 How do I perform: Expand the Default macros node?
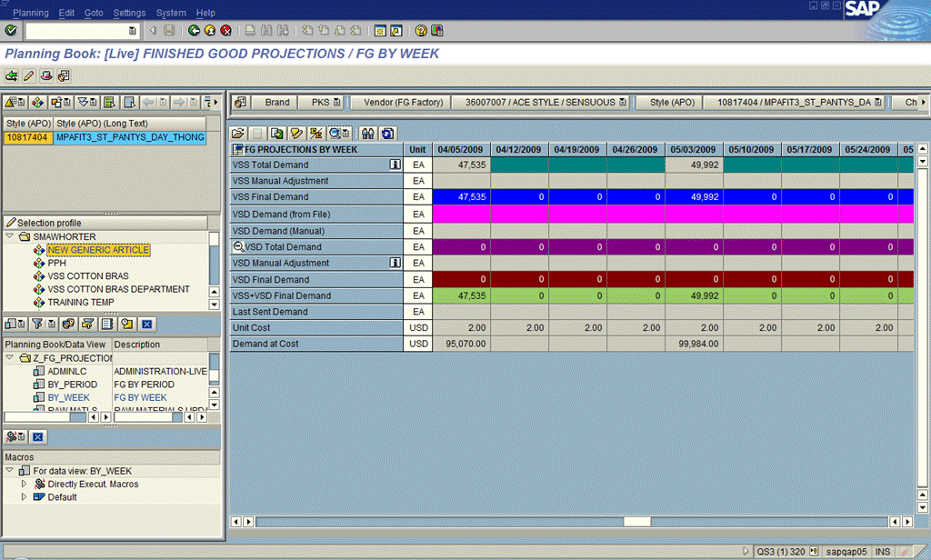point(24,497)
